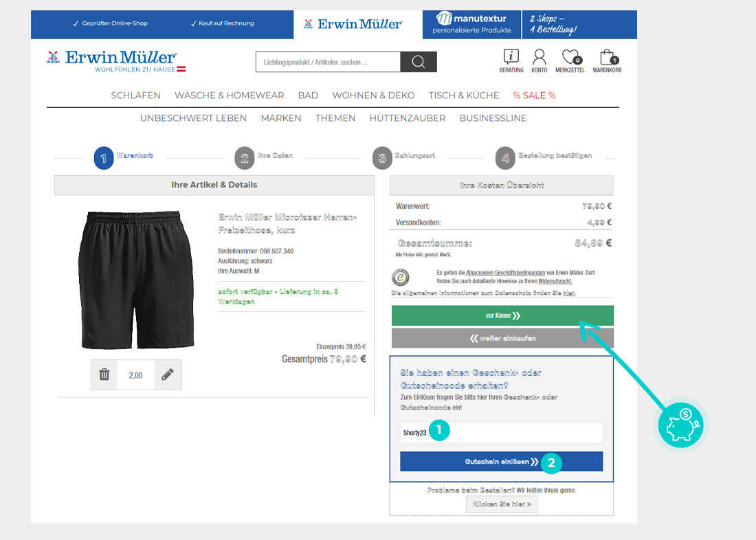This screenshot has height=540, width=756.
Task: Open the Widerrufsrecht link
Action: [x=555, y=281]
